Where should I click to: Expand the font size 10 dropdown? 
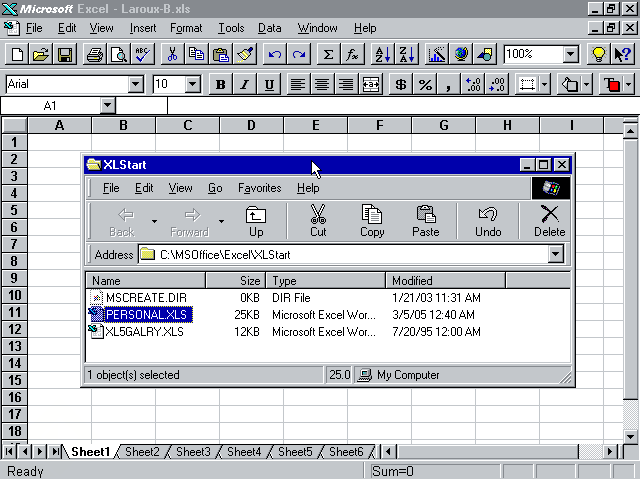pyautogui.click(x=192, y=84)
